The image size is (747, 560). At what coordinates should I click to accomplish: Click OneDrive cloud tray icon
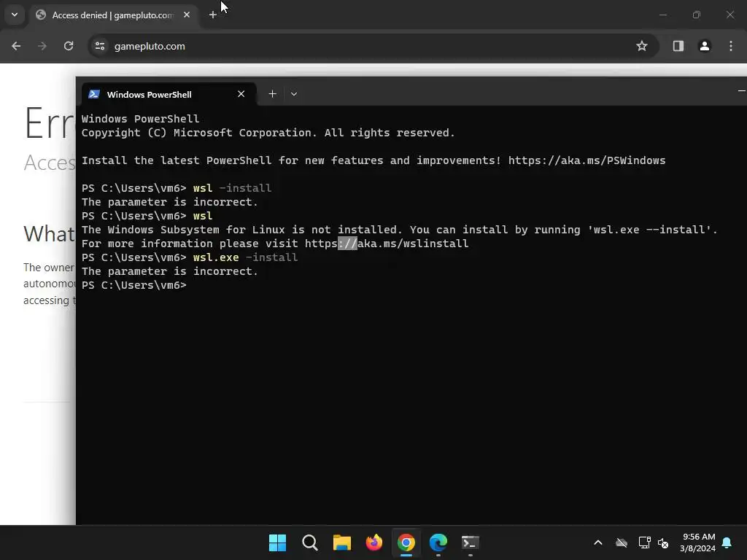(622, 542)
